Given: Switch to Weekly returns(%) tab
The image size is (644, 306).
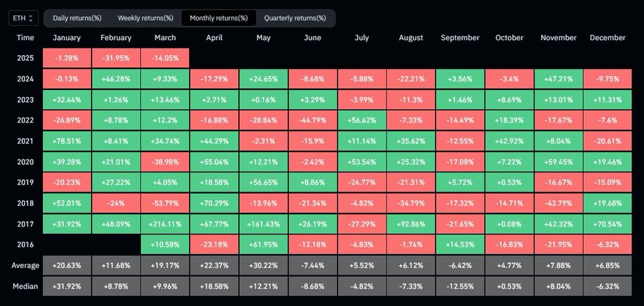Looking at the screenshot, I should coord(145,17).
